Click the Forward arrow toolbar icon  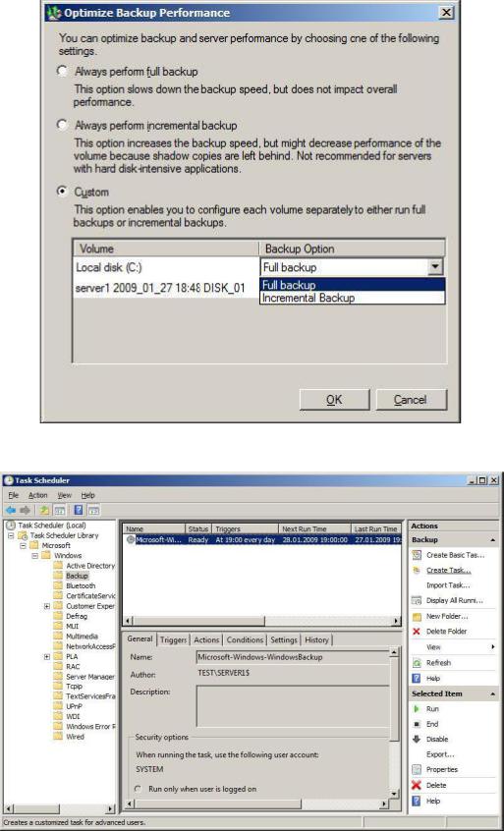click(25, 510)
